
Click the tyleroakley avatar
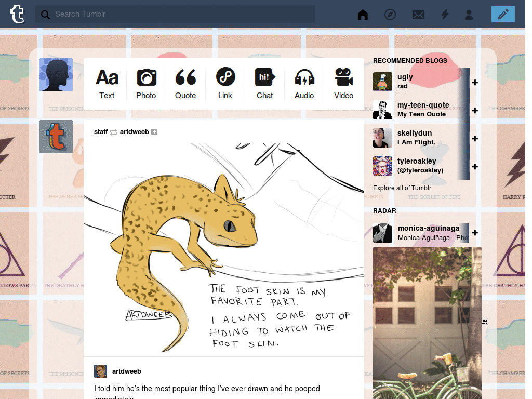click(x=382, y=166)
